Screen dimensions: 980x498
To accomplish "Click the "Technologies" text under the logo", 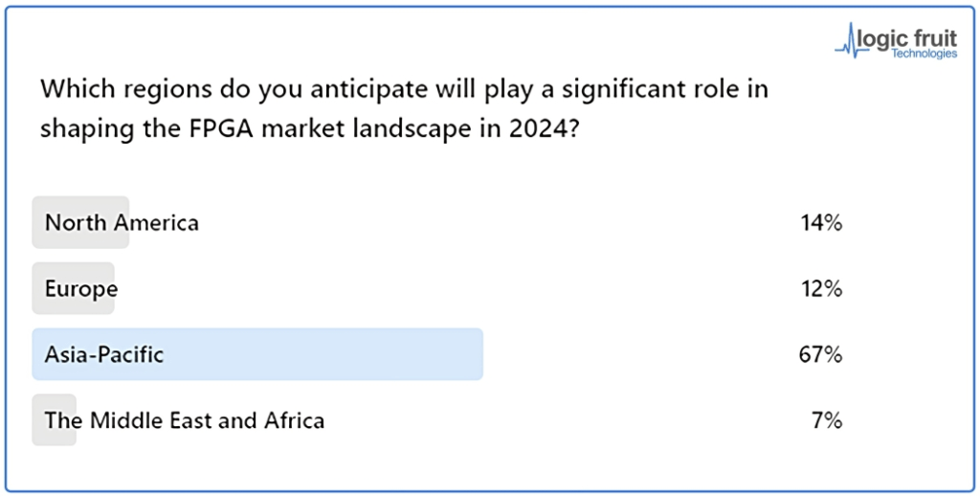I will 924,54.
